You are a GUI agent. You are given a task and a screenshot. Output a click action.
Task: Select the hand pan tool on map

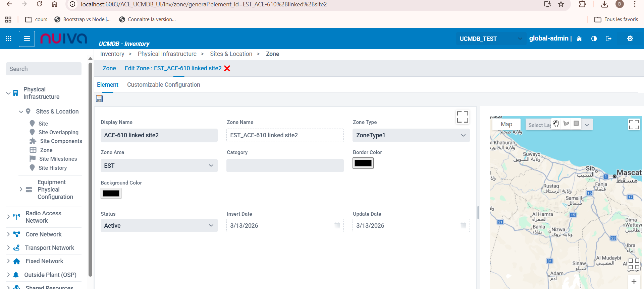(x=556, y=124)
